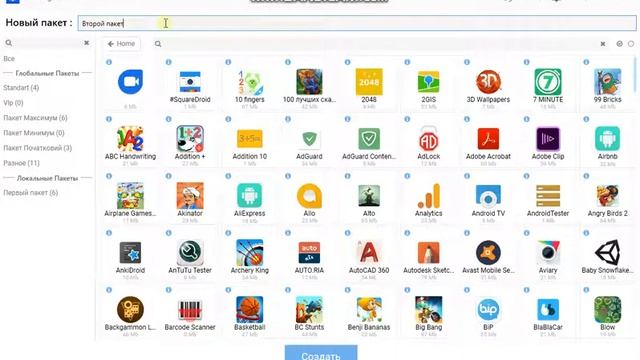Pick the Airplane Games app icon
640x360 pixels.
130,196
